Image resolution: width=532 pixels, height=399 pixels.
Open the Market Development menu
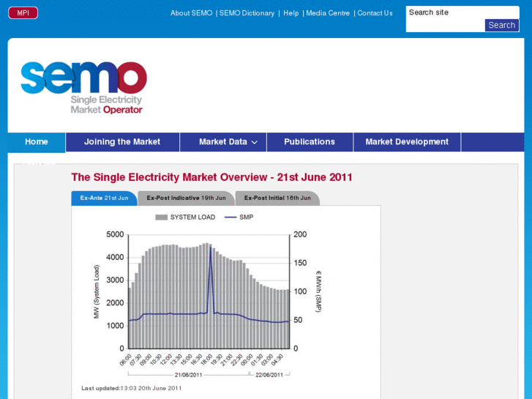point(407,142)
